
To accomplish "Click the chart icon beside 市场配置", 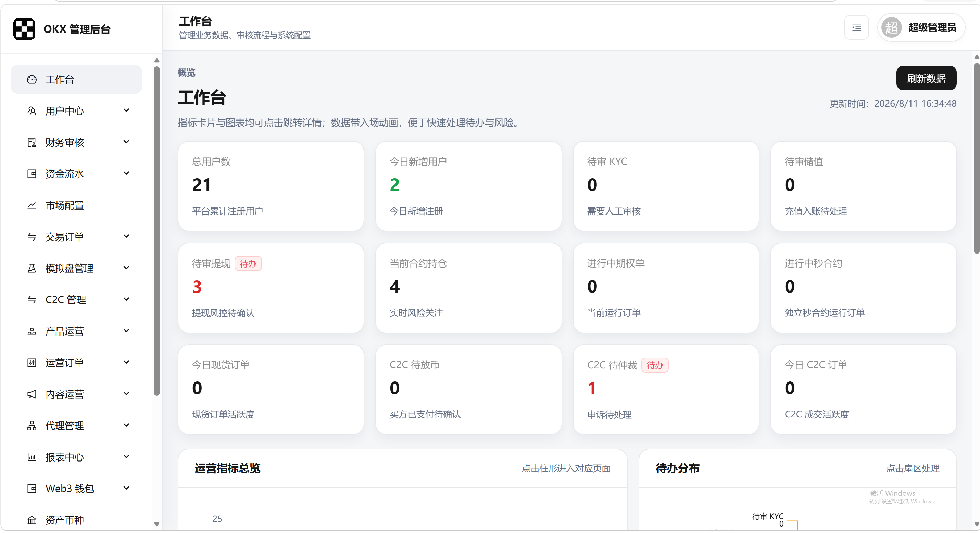I will (x=32, y=205).
